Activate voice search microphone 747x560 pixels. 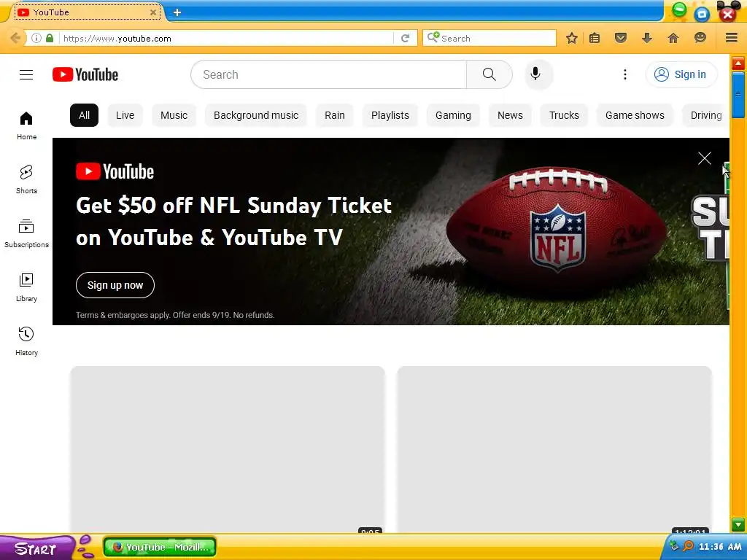click(x=535, y=74)
